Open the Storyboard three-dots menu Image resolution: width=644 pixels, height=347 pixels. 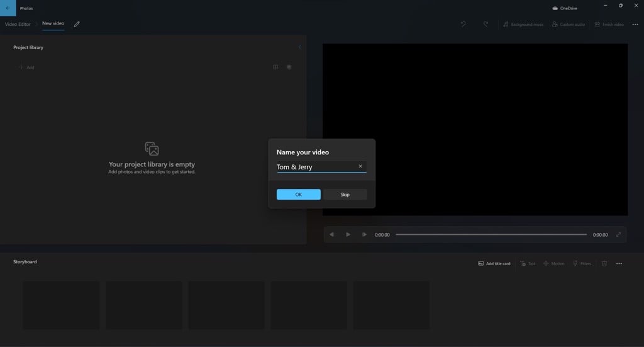point(619,263)
